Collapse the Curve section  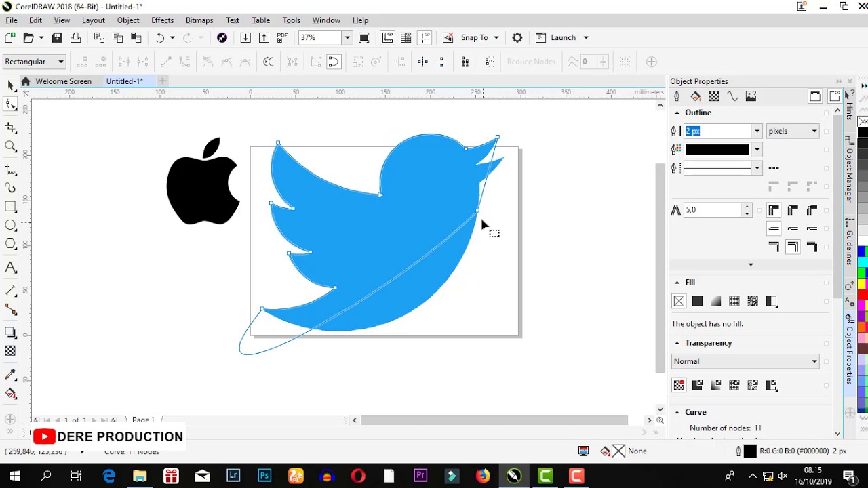[677, 412]
